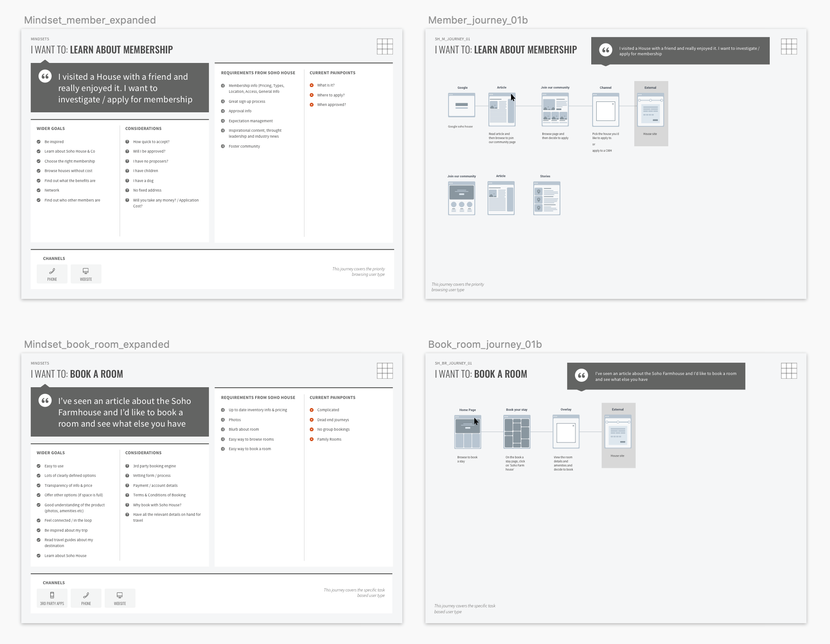Click the Article wireframe in member journey top row
This screenshot has height=644, width=830.
(x=502, y=109)
